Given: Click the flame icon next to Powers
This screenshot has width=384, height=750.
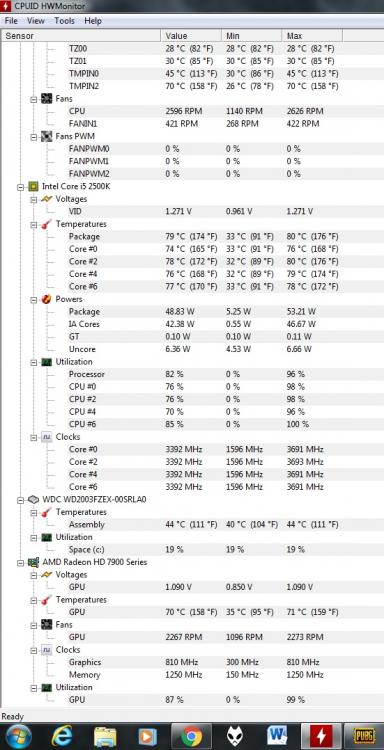Looking at the screenshot, I should [x=46, y=299].
